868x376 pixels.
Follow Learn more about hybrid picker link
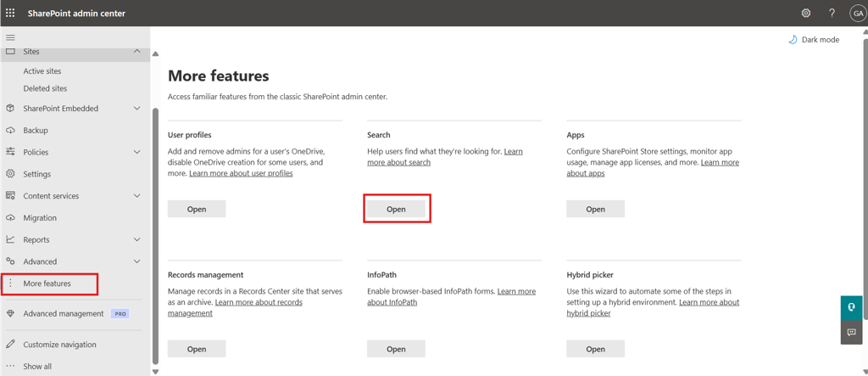point(588,313)
